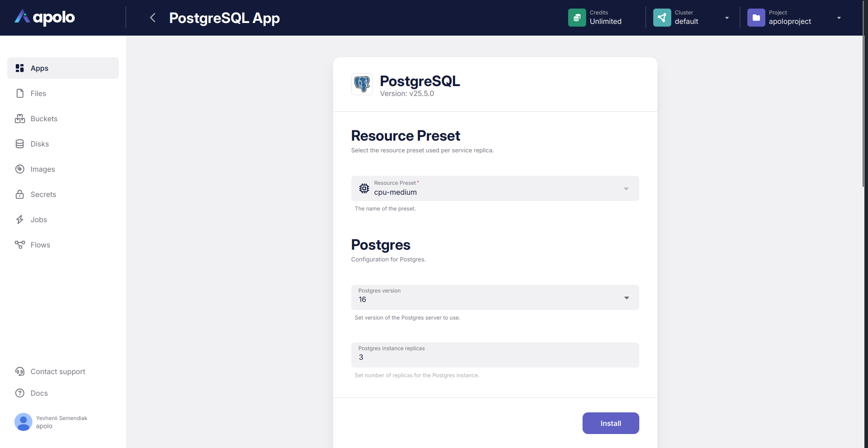Click the Cluster paper-plane icon
Image resolution: width=868 pixels, height=448 pixels.
661,18
